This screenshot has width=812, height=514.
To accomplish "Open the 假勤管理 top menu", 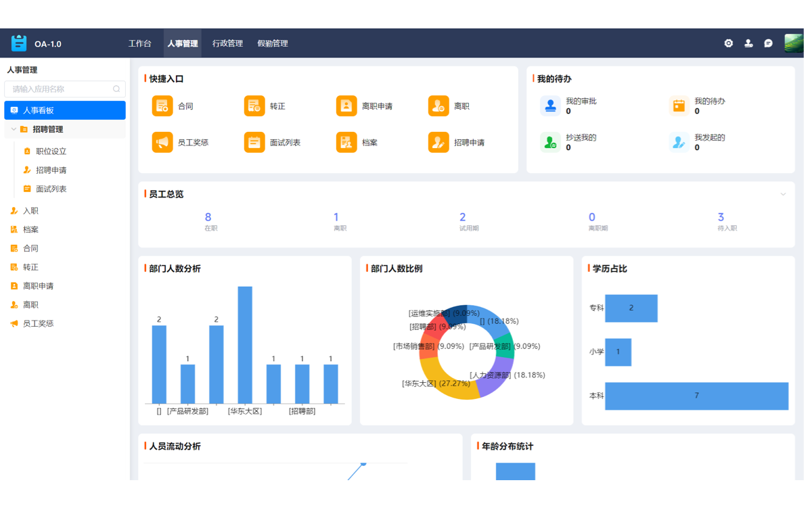I will 273,43.
